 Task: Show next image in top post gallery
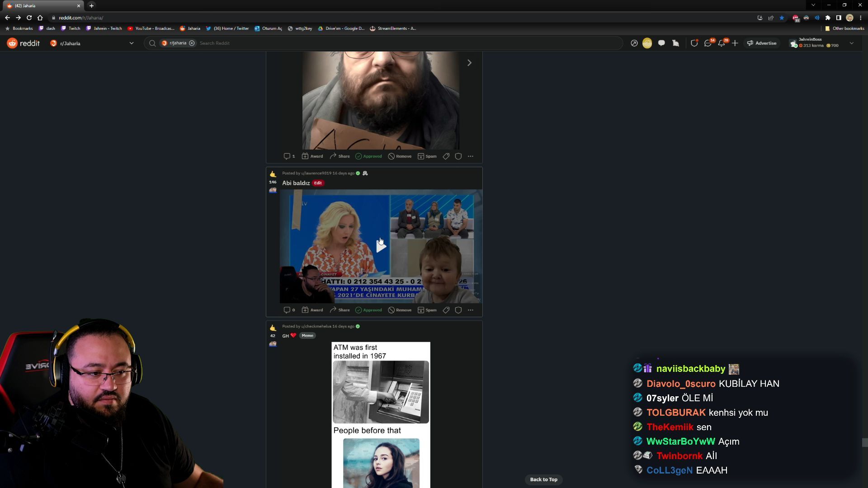coord(469,63)
